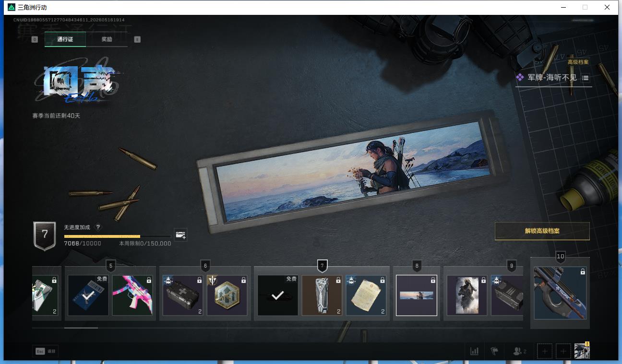Select the brown tile level 7 reward
622x364 pixels.
pyautogui.click(x=322, y=295)
